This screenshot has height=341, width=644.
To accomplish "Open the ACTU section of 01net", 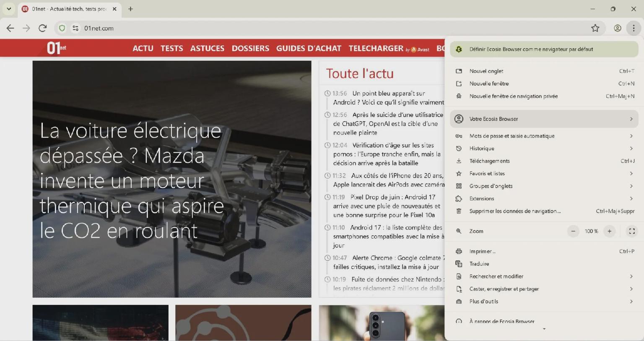I will [x=143, y=48].
